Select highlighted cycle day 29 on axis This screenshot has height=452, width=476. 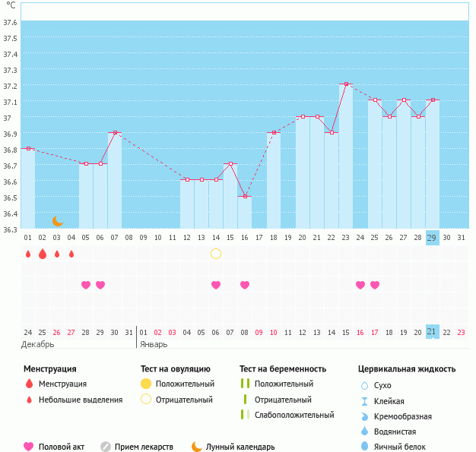click(x=433, y=238)
